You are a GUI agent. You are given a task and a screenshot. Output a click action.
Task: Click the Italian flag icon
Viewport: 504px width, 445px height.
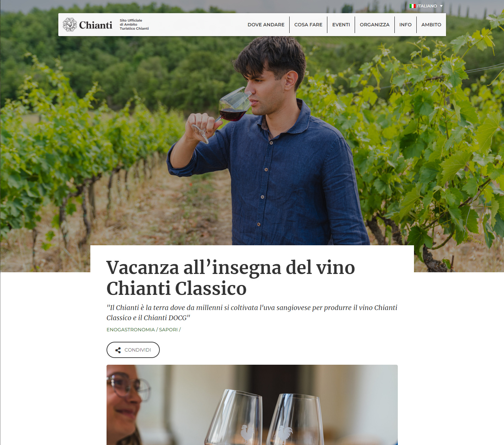click(x=413, y=6)
